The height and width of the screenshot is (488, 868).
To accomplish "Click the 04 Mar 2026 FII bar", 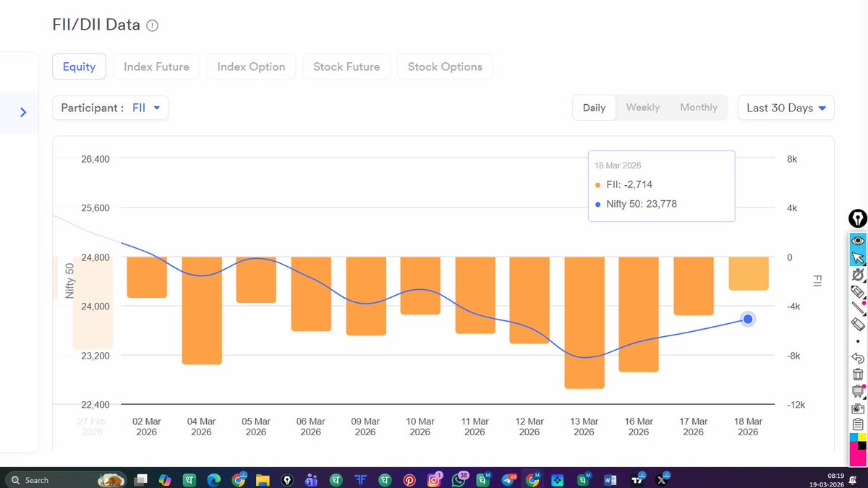I will point(202,311).
